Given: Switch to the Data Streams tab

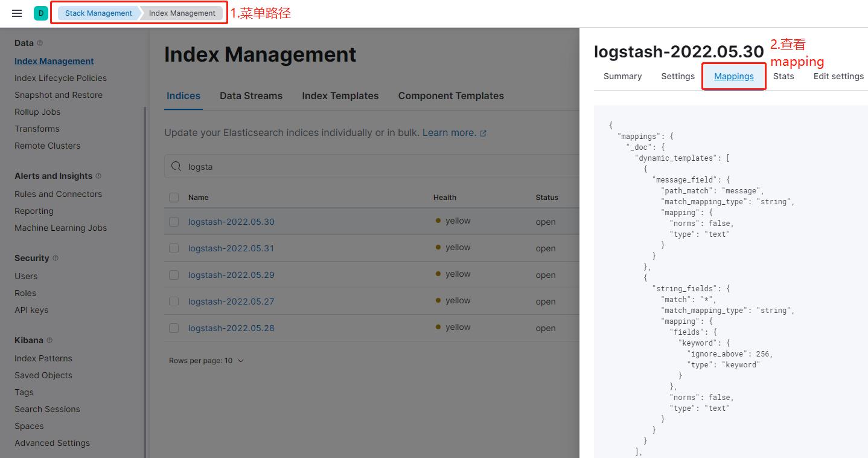Looking at the screenshot, I should point(251,96).
